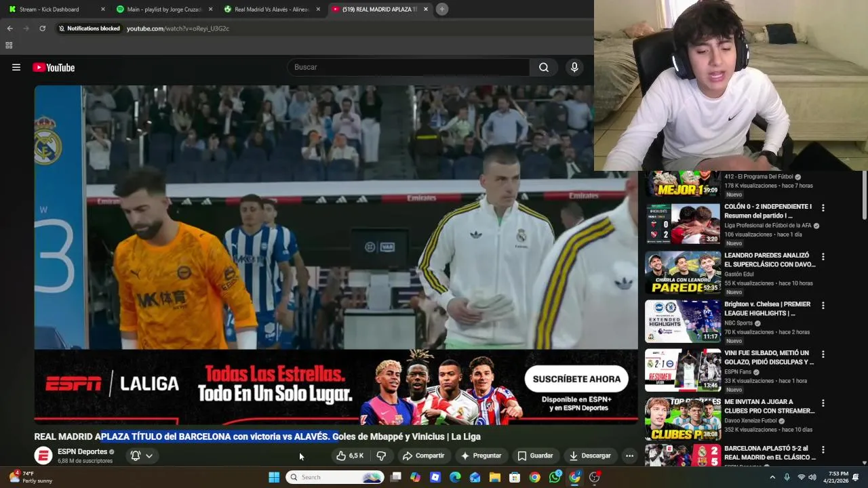
Task: Open options for BARCELONA APLASTÓ 5-2 video
Action: pyautogui.click(x=823, y=449)
